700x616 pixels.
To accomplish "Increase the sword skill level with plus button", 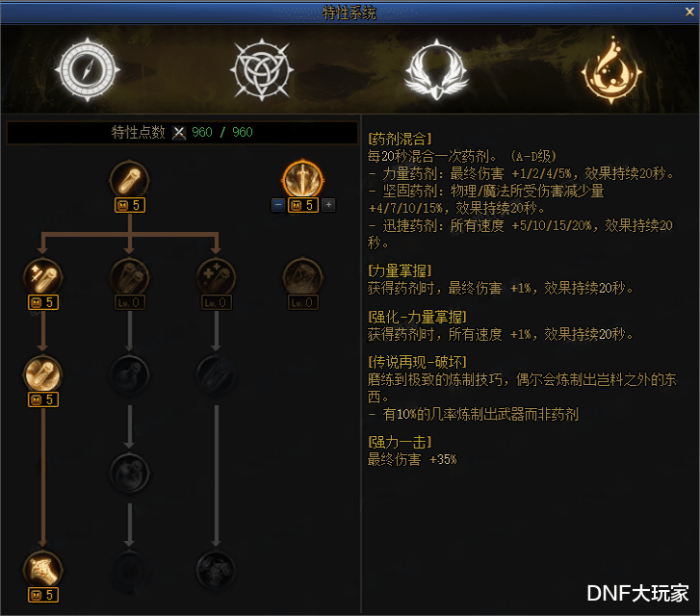I will point(328,205).
